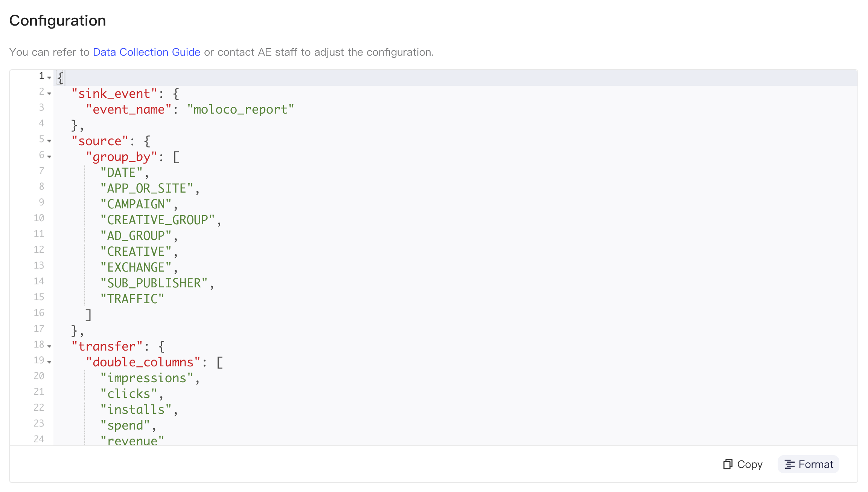Image resolution: width=868 pixels, height=492 pixels.
Task: Collapse the sink_event block fold arrow
Action: click(x=49, y=93)
